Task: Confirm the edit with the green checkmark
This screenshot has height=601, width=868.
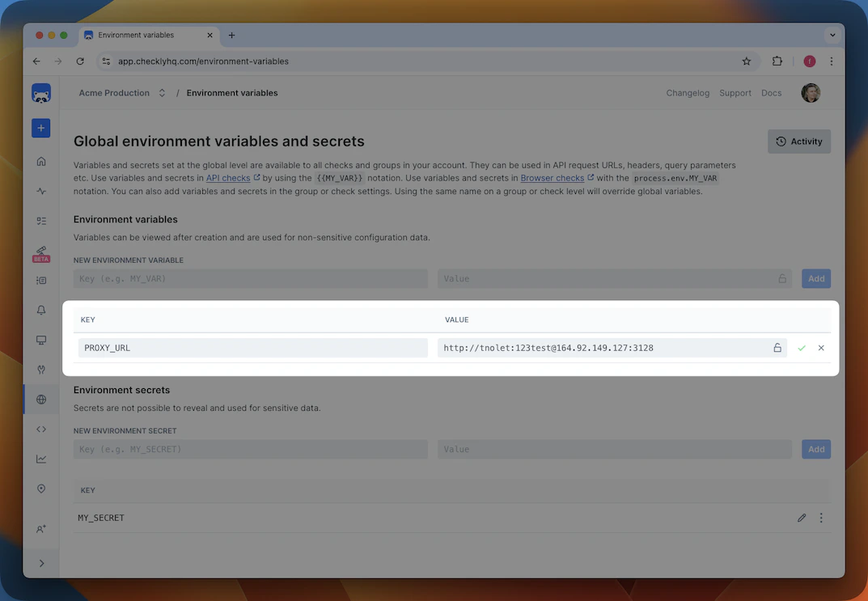Action: click(x=802, y=347)
